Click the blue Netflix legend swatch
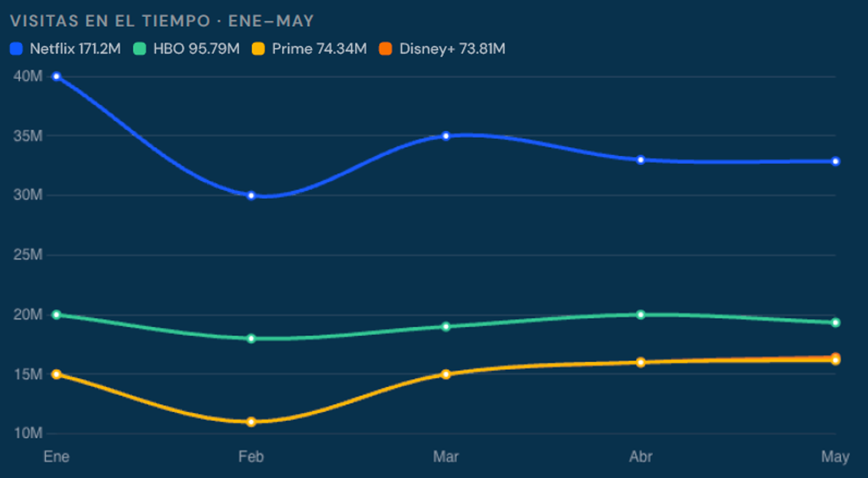 click(x=16, y=49)
